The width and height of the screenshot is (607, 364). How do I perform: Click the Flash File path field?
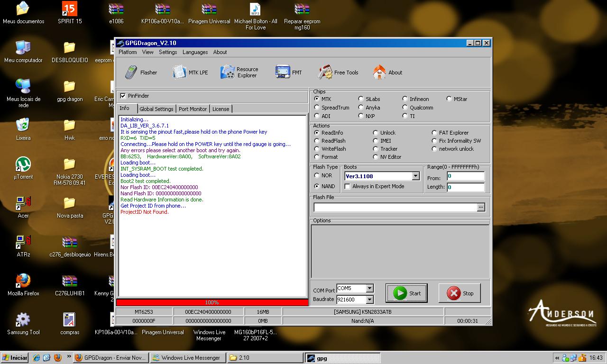395,207
